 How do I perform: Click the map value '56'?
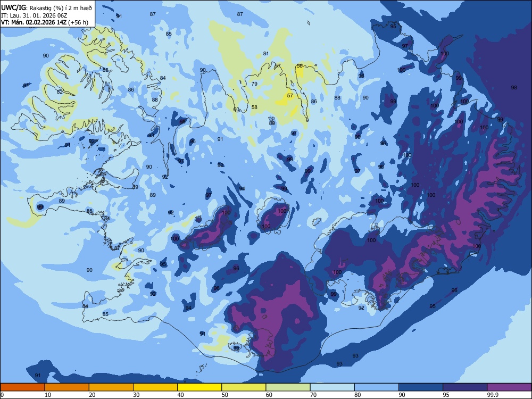click(300, 66)
